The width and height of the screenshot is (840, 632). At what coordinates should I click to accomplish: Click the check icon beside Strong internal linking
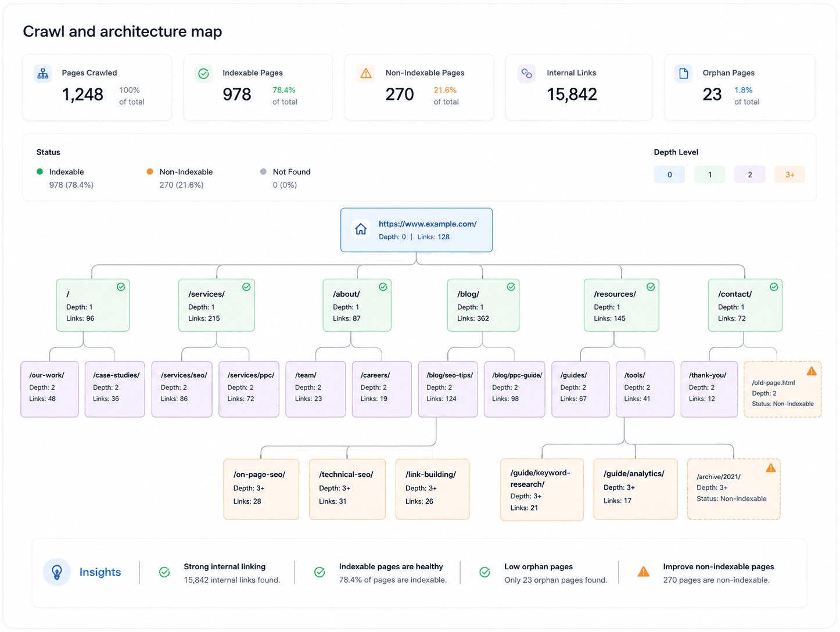pyautogui.click(x=164, y=572)
